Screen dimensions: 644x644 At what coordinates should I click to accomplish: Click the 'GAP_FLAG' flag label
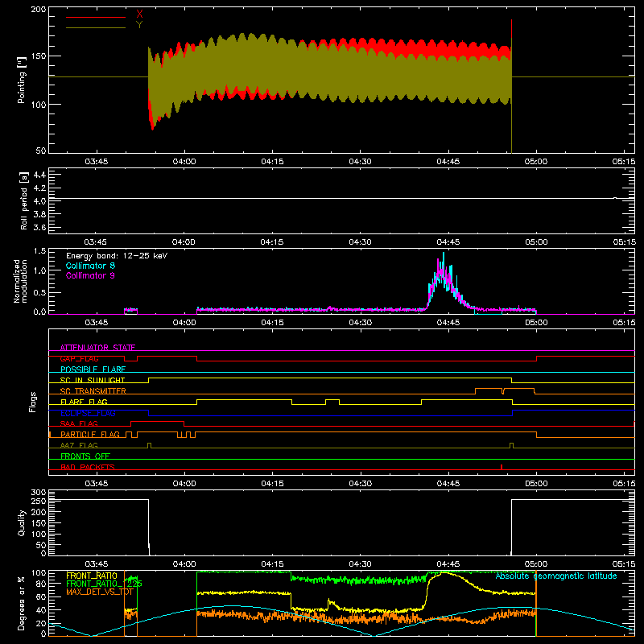[79, 358]
